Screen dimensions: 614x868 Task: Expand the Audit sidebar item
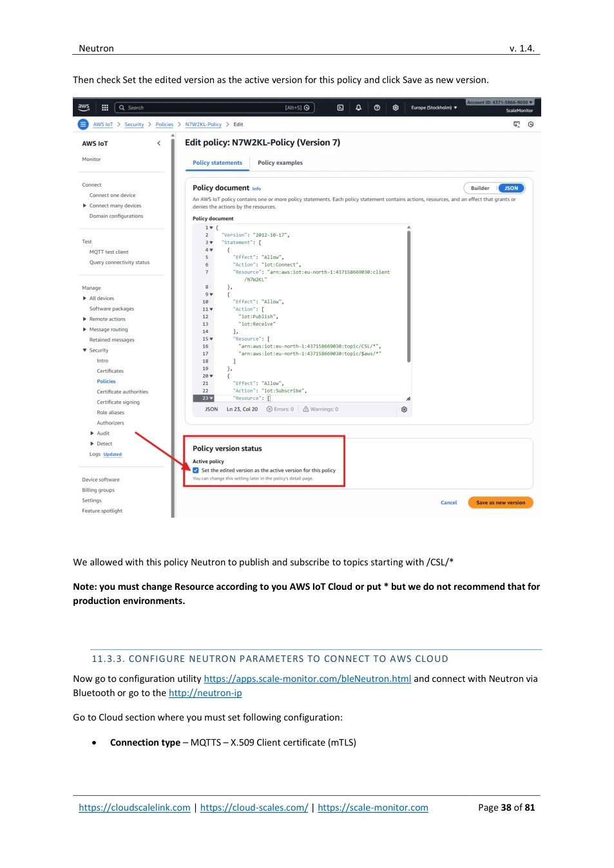(x=92, y=433)
